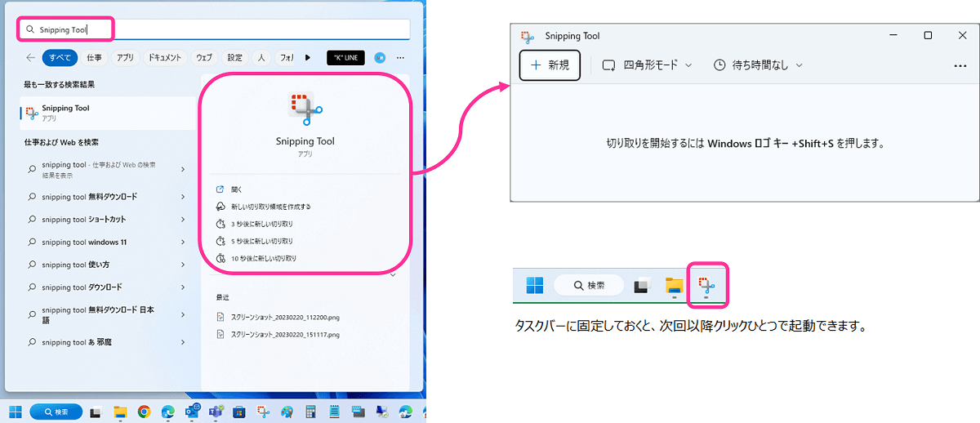Expand 'snipping tool windows 11' suggestion chevron
980x423 pixels.
click(182, 242)
